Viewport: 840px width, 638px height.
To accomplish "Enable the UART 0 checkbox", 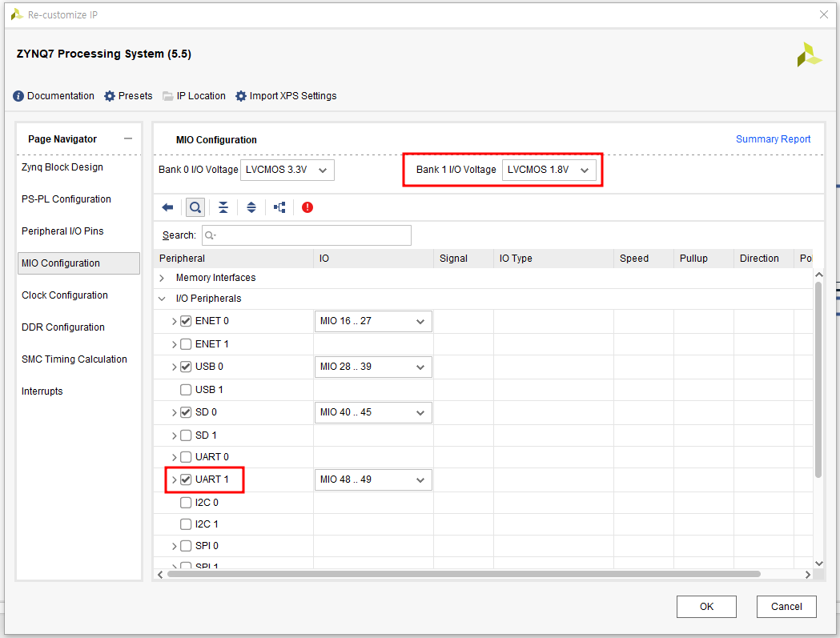I will (x=186, y=457).
